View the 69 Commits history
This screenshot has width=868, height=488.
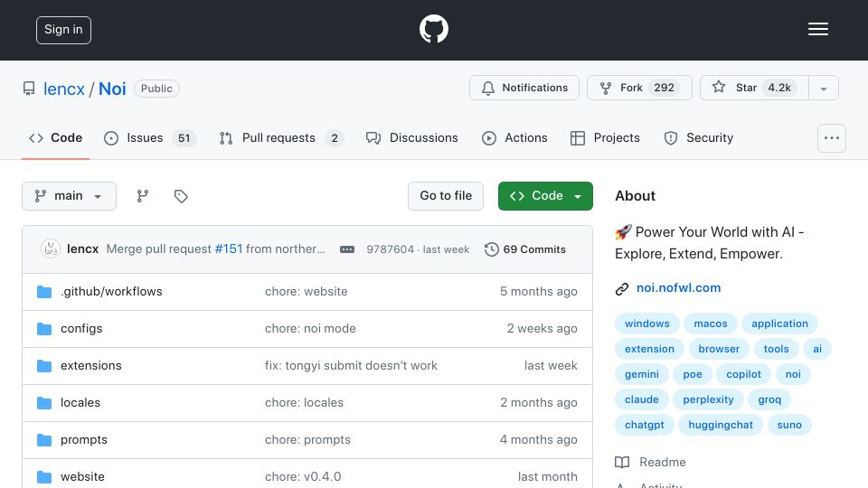point(525,249)
